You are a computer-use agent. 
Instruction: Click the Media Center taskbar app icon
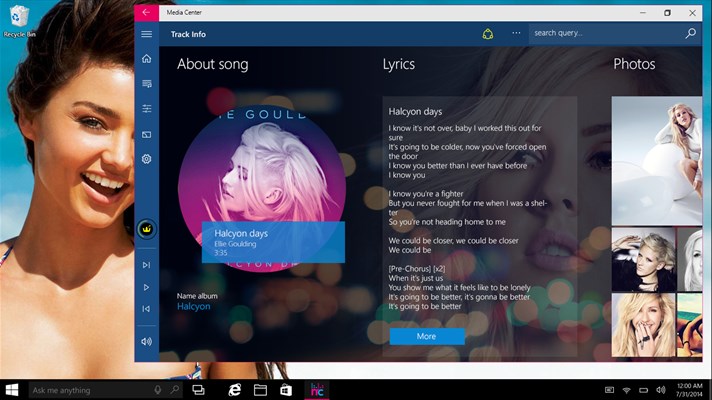tap(317, 390)
